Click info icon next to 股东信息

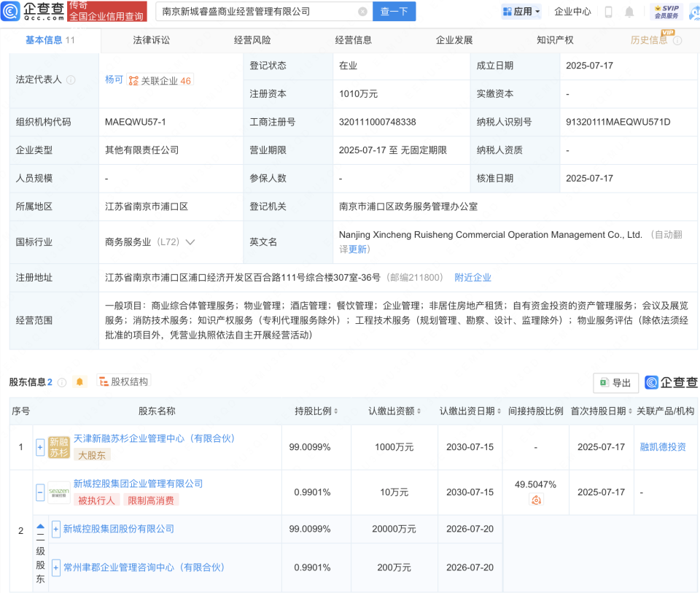pos(62,382)
